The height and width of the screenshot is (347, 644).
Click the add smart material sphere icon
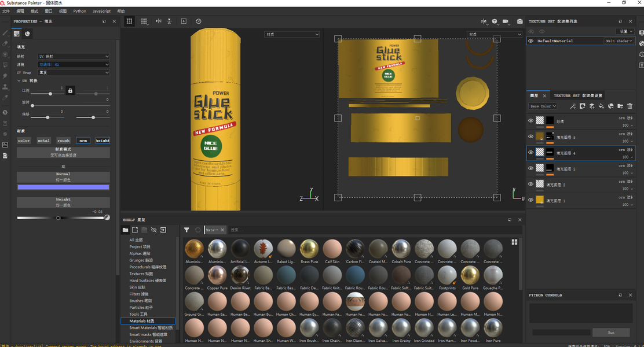611,106
